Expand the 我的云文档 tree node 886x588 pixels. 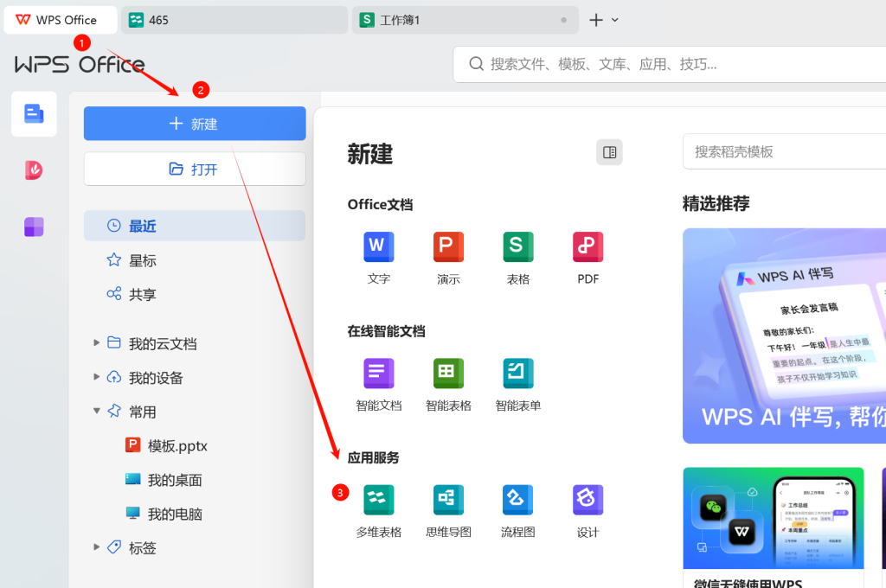click(97, 343)
